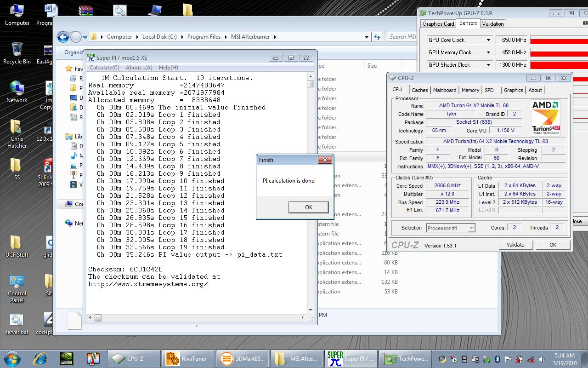The height and width of the screenshot is (368, 588).
Task: Click the Super PI title bar icon
Action: pyautogui.click(x=91, y=57)
